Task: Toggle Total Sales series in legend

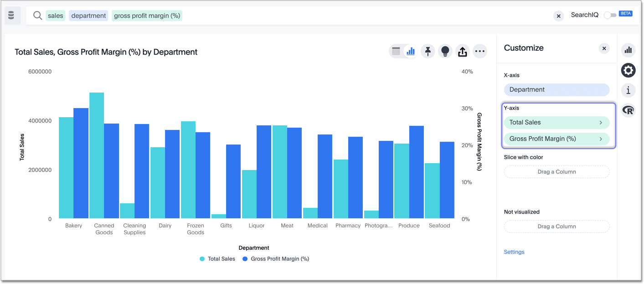Action: pos(217,259)
